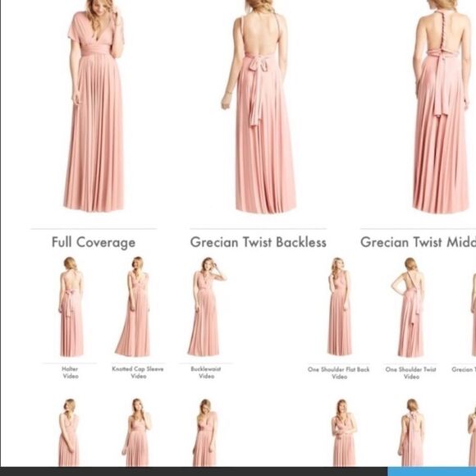
Task: Open the Video link under Halter
Action: (71, 376)
